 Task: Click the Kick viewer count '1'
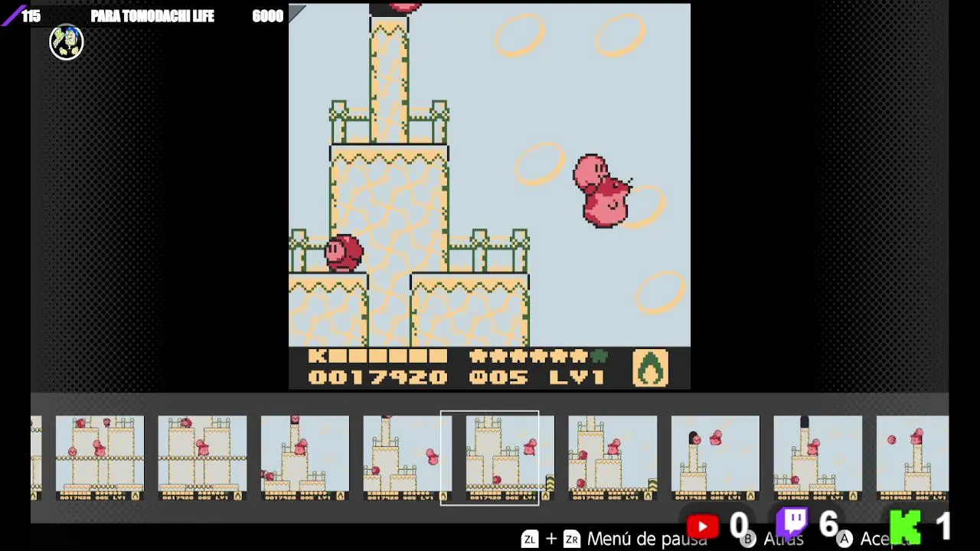pos(942,527)
